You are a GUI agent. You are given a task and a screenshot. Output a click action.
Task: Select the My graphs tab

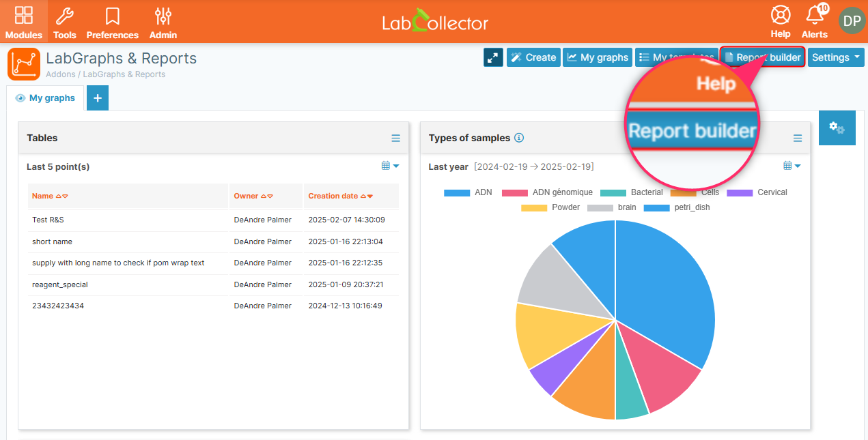(x=45, y=98)
